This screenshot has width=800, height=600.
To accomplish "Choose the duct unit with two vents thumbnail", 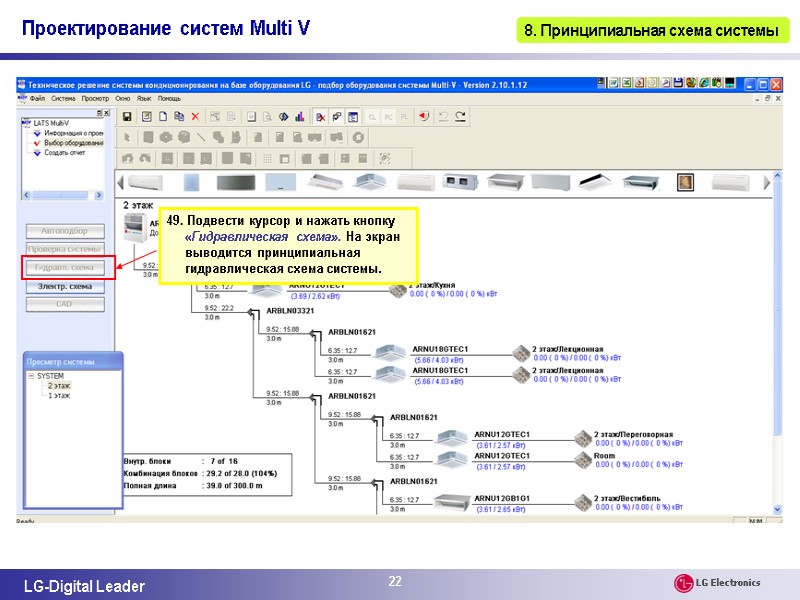I will pyautogui.click(x=460, y=181).
